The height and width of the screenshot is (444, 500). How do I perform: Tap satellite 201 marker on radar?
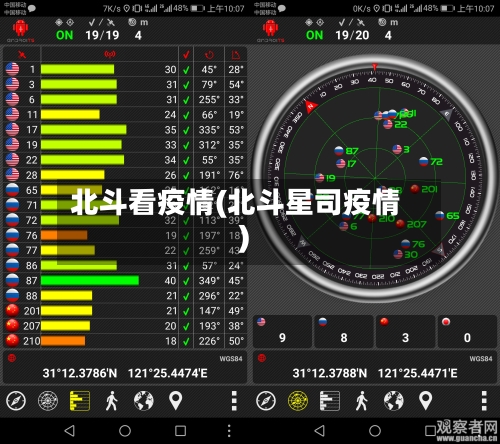coord(415,189)
